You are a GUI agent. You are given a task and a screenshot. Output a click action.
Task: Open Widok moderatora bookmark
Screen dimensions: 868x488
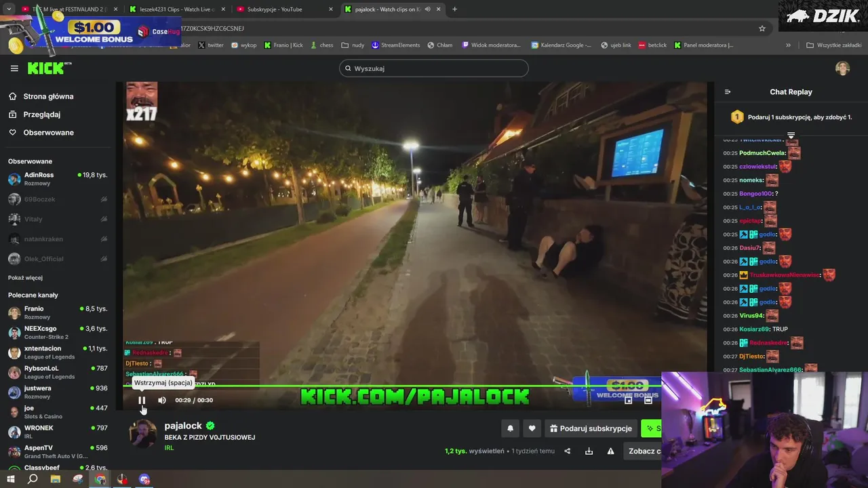pyautogui.click(x=491, y=45)
